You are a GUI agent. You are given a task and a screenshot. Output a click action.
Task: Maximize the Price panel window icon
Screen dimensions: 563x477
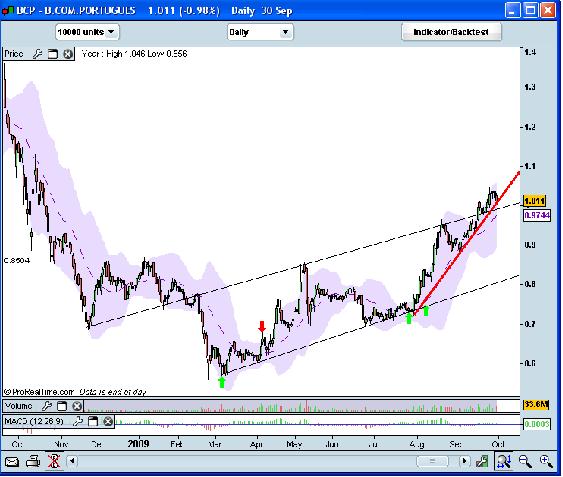tap(53, 54)
